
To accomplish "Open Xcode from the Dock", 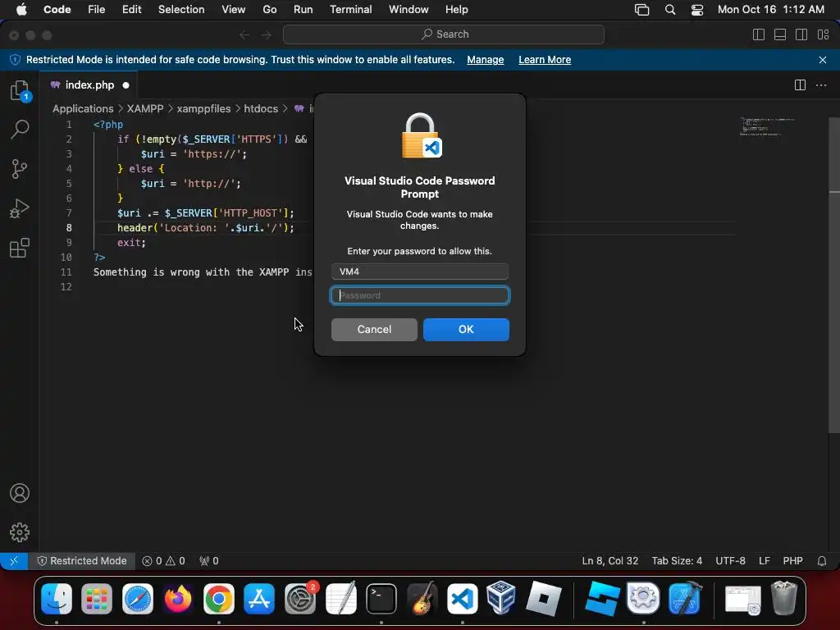I will (x=685, y=598).
